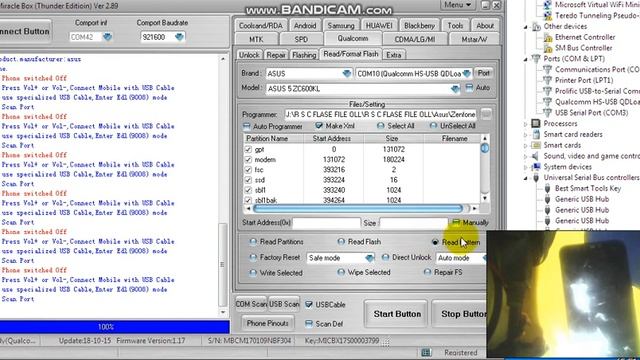This screenshot has width=640, height=360.
Task: Click Smart cards category icon
Action: pos(536,145)
